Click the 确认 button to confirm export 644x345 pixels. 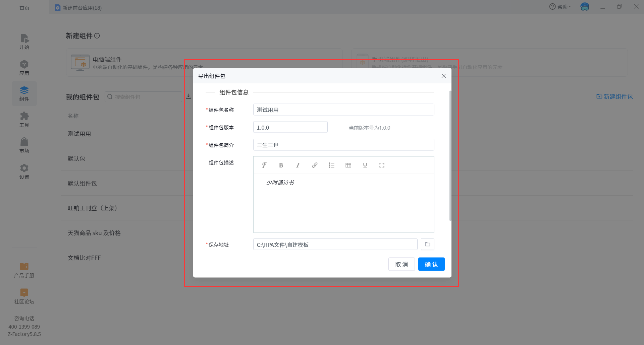(431, 264)
